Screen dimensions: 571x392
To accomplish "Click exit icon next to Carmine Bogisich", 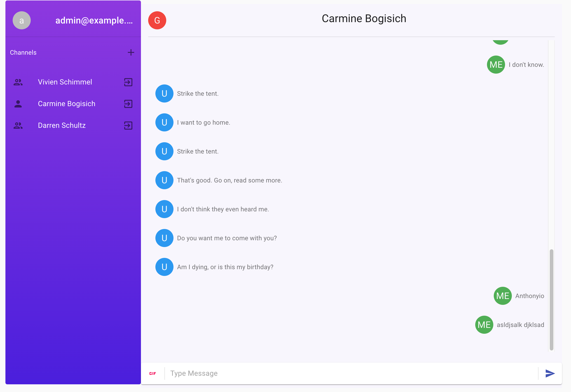I will [x=128, y=104].
